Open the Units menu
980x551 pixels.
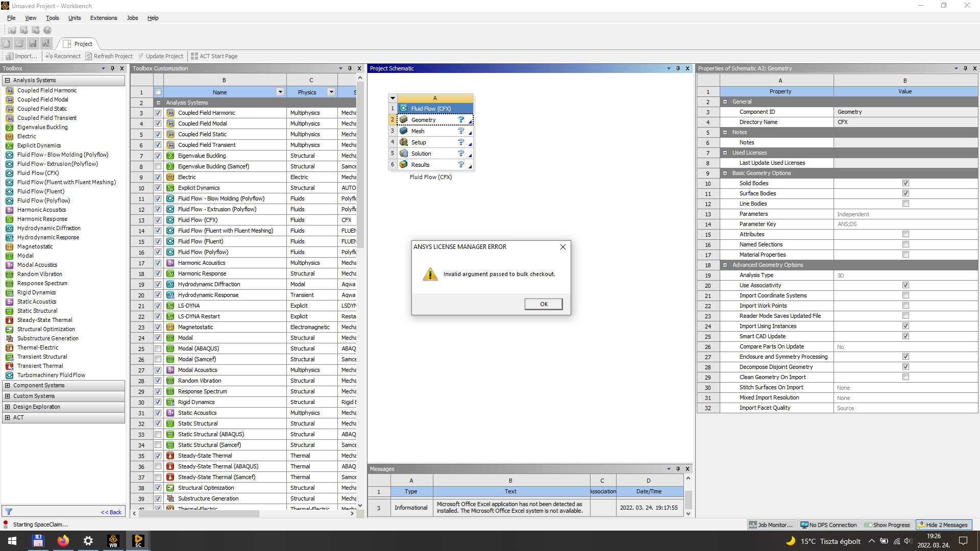click(x=75, y=18)
